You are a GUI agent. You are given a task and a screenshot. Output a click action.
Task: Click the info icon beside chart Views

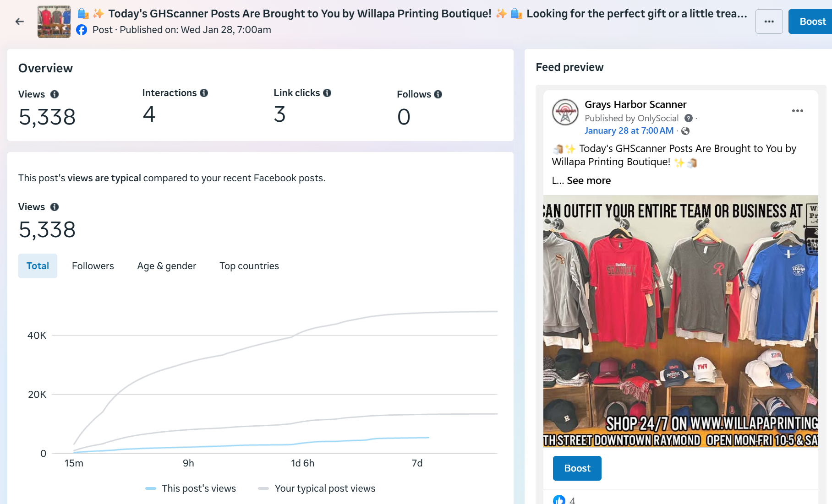click(x=55, y=207)
